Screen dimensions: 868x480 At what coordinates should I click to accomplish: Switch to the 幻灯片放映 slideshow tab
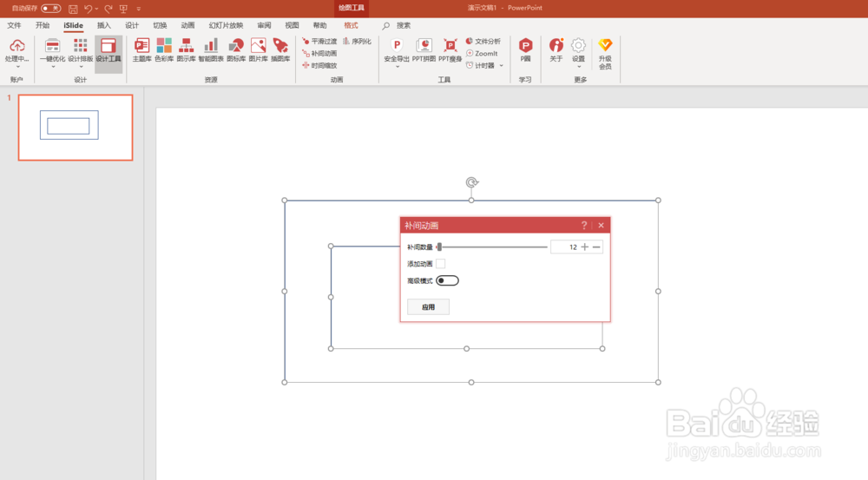pyautogui.click(x=226, y=25)
